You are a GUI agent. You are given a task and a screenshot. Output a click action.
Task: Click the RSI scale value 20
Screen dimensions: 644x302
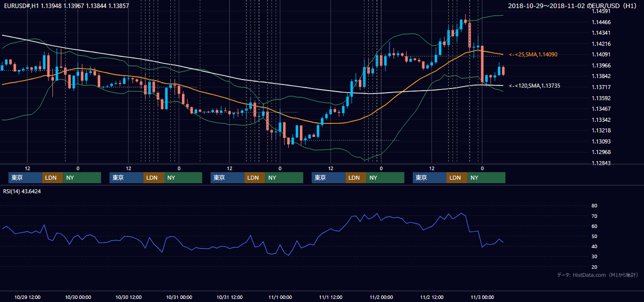(594, 267)
